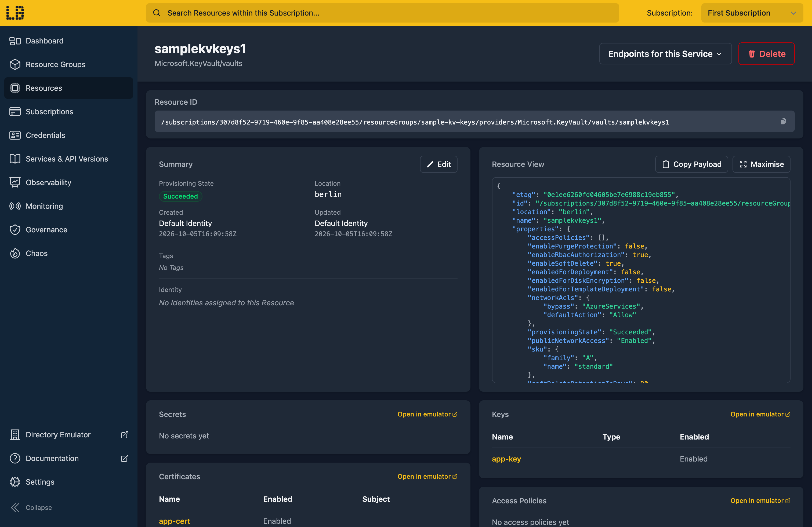The image size is (812, 527).
Task: Click the Resource Groups cube icon
Action: pos(15,64)
